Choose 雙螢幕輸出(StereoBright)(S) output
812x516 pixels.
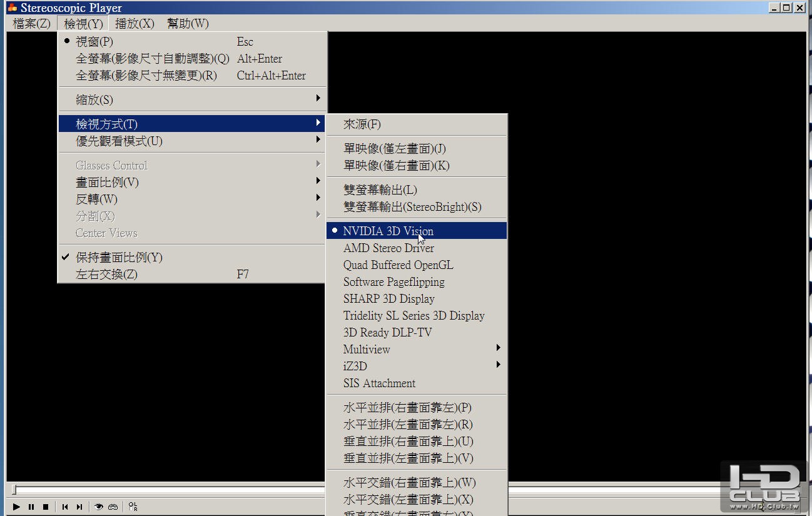point(417,206)
